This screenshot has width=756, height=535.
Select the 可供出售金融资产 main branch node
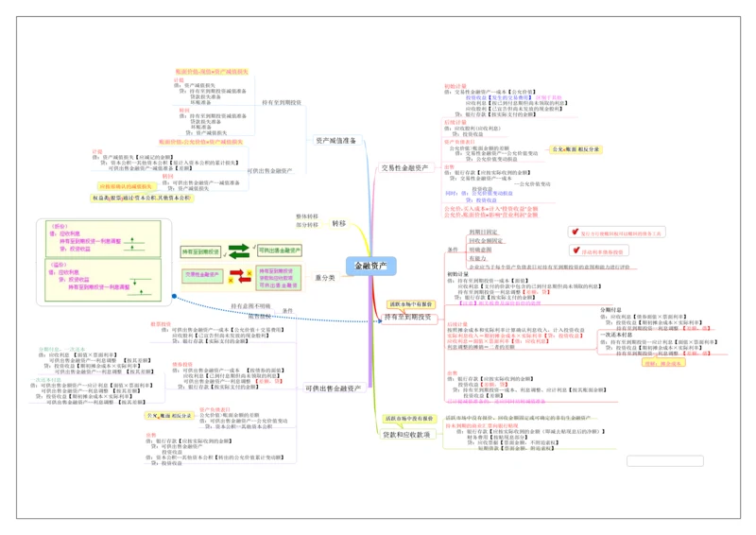[x=333, y=388]
